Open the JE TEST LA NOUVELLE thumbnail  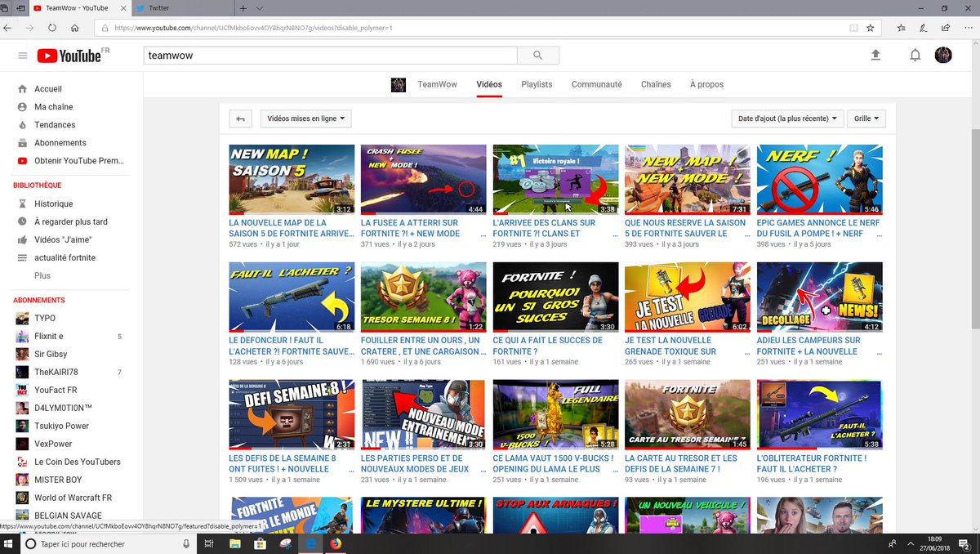tap(688, 297)
